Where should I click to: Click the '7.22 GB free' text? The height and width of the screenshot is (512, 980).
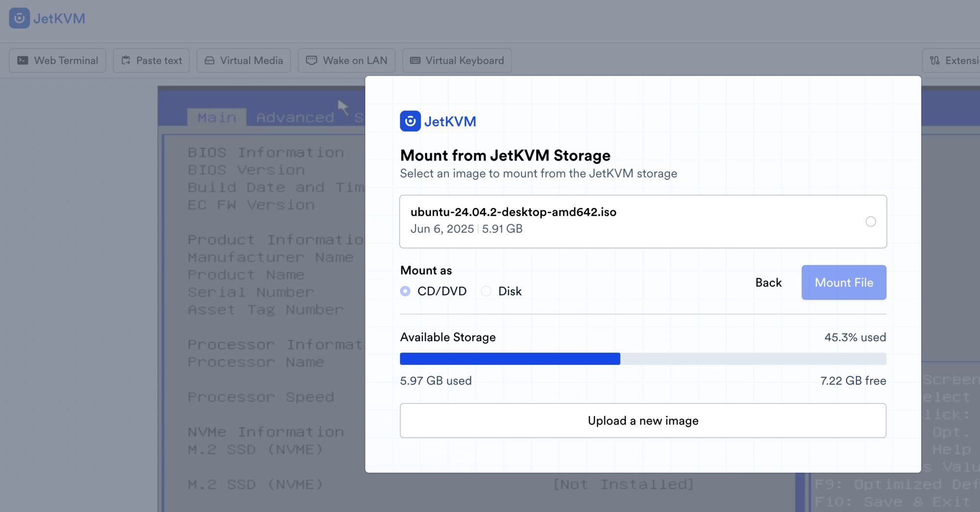tap(853, 381)
